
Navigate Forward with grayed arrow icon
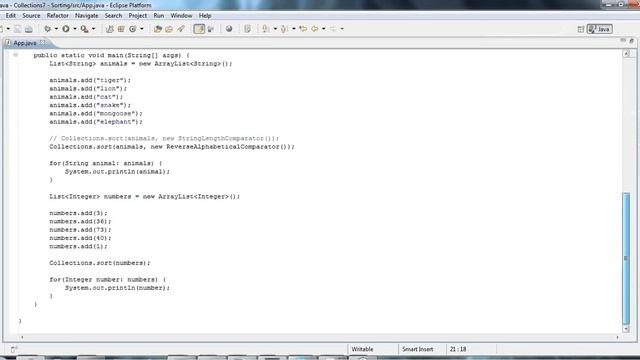point(333,29)
